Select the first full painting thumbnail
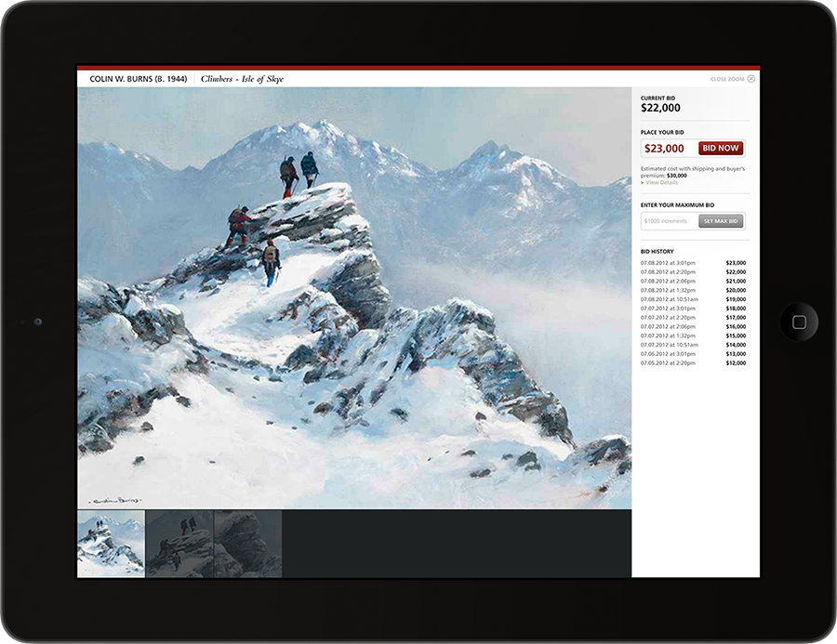The width and height of the screenshot is (837, 644). pyautogui.click(x=111, y=543)
